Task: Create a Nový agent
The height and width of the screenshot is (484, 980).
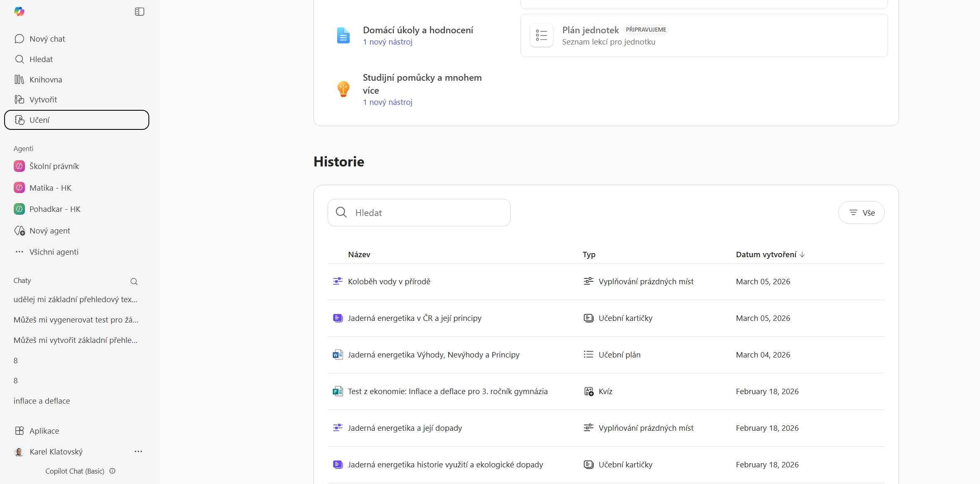Action: click(49, 231)
